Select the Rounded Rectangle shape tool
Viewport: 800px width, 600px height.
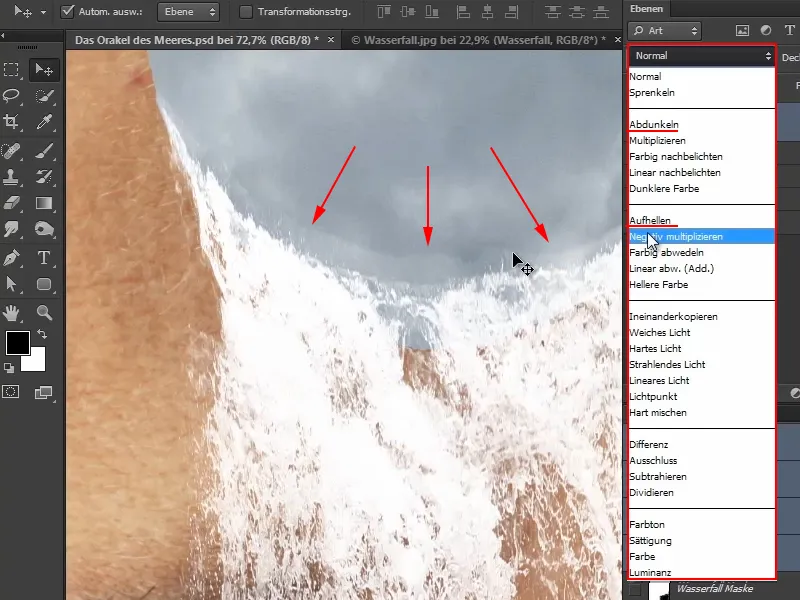click(x=44, y=284)
